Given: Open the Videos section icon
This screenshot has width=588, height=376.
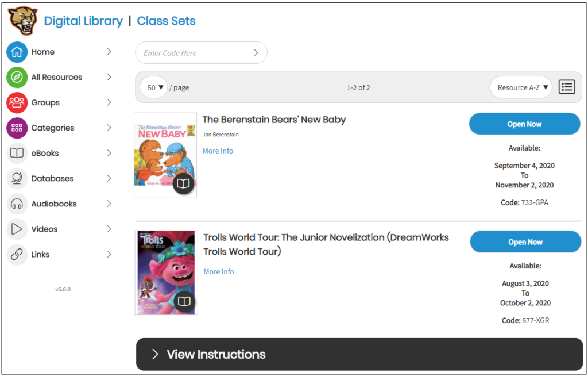Looking at the screenshot, I should click(17, 229).
